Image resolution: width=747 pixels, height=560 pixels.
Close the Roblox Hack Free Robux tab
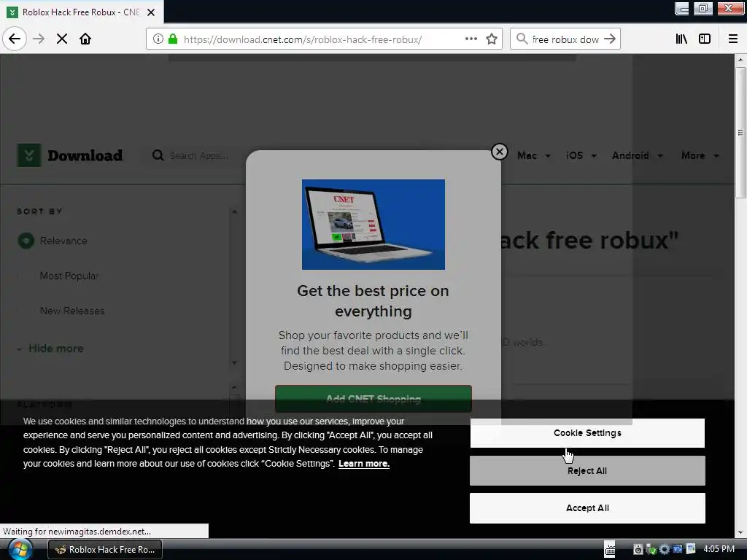tap(151, 12)
